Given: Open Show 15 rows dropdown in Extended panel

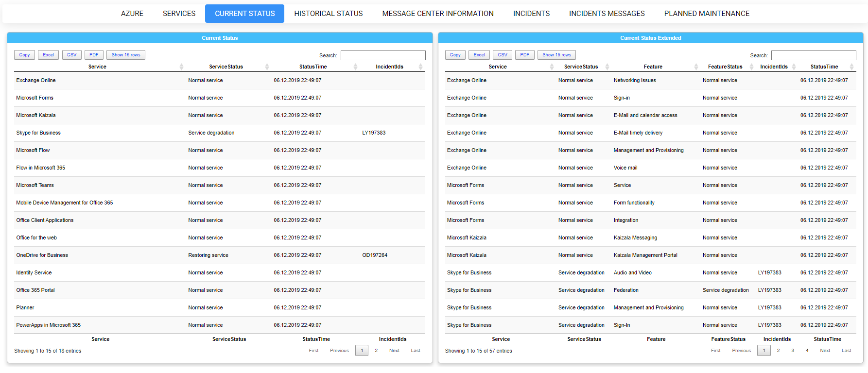Looking at the screenshot, I should (556, 55).
